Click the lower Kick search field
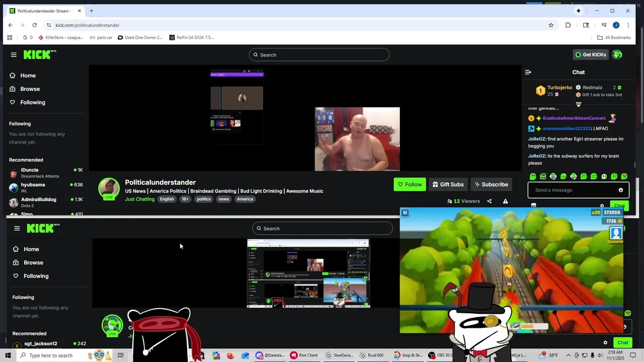Screen dimensions: 644x362 coord(323,228)
